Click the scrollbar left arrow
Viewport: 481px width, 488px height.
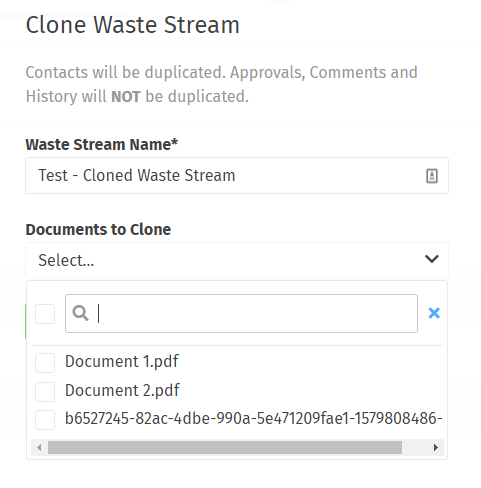point(39,447)
